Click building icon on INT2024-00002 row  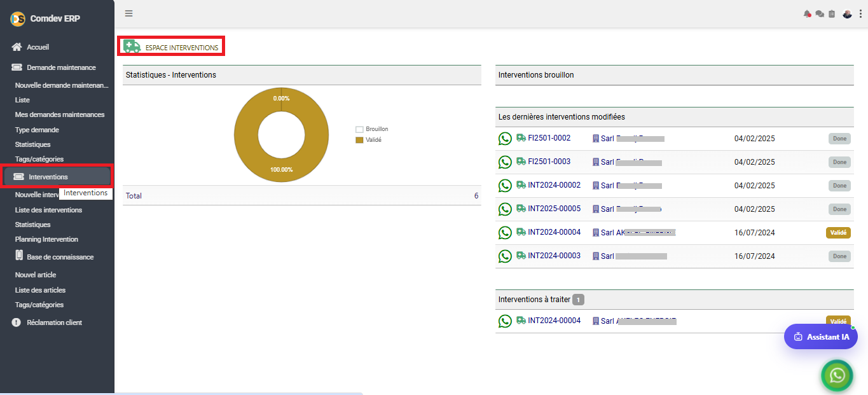click(x=596, y=186)
